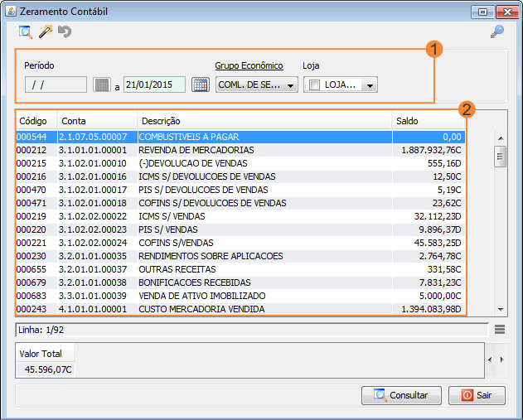Click the total value 45.596,07C
Viewport: 523px width, 420px height.
coord(46,369)
